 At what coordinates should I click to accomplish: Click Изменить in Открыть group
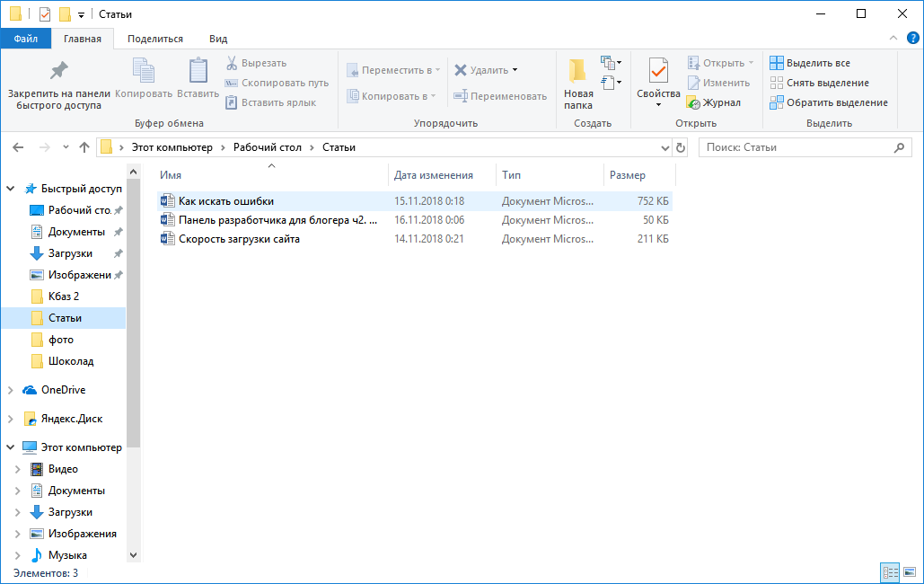pyautogui.click(x=719, y=84)
